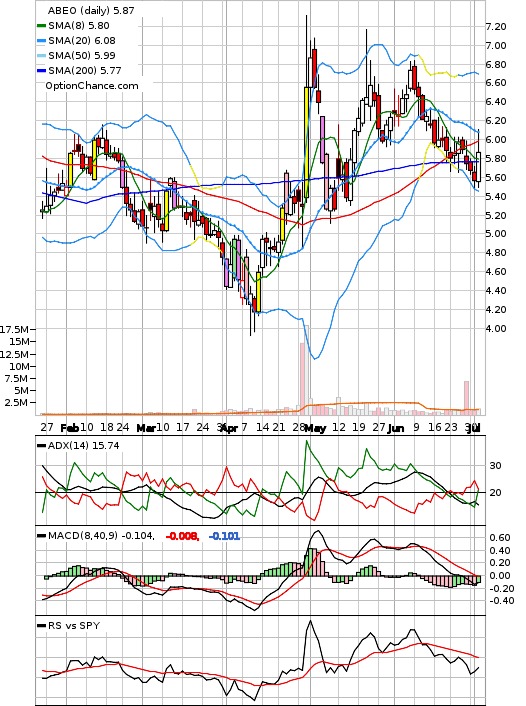
Task: Click the light blue SMA(50) legend marker
Action: click(41, 55)
